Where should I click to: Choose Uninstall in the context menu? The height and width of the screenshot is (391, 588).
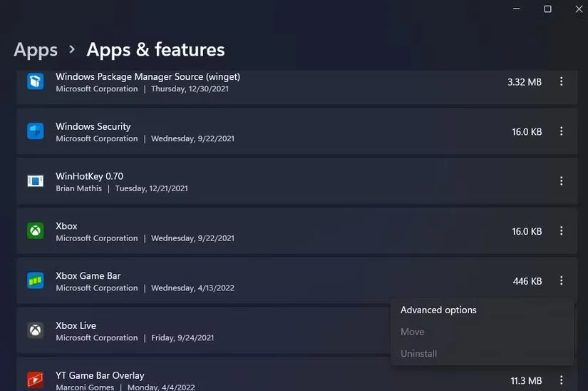419,354
